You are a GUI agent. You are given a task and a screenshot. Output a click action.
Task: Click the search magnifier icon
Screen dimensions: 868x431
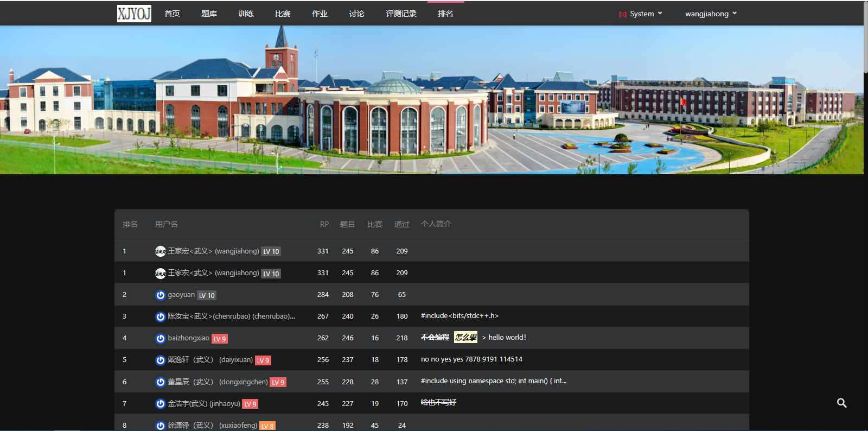point(841,403)
